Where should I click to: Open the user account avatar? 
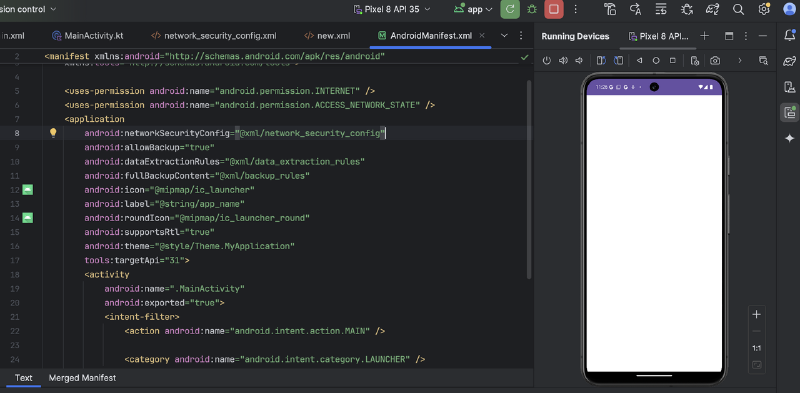point(790,9)
